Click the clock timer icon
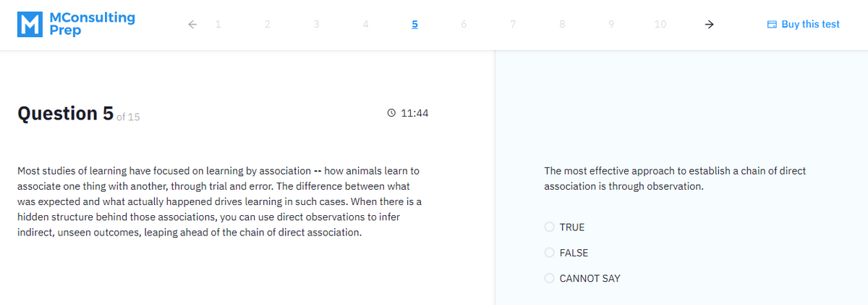Viewport: 868px width, 305px height. pos(391,114)
